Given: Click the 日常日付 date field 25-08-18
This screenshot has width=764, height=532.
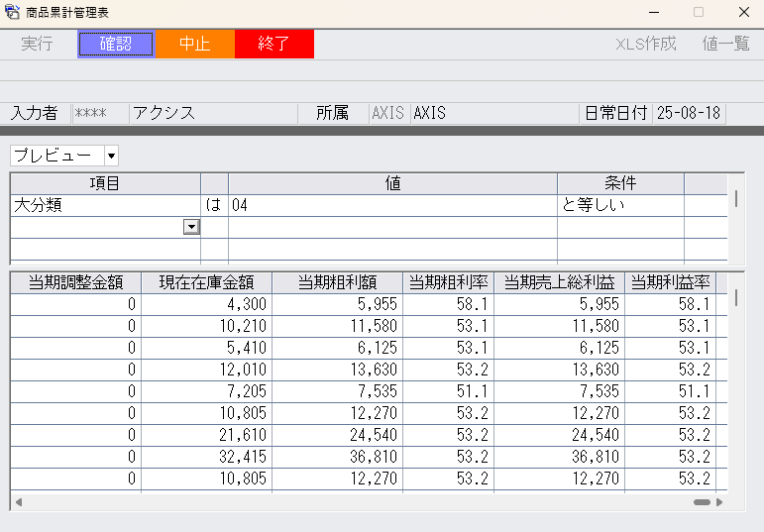Looking at the screenshot, I should [689, 114].
